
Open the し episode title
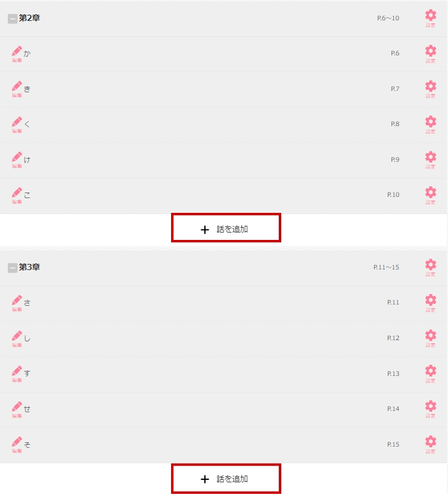[27, 338]
